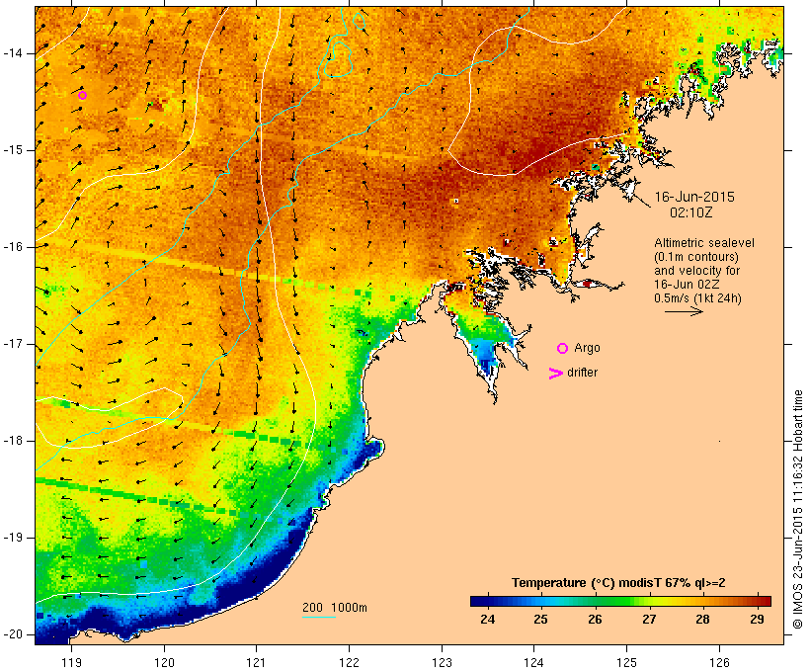Click the latitude label '-18'
The image size is (810, 672).
tap(12, 441)
